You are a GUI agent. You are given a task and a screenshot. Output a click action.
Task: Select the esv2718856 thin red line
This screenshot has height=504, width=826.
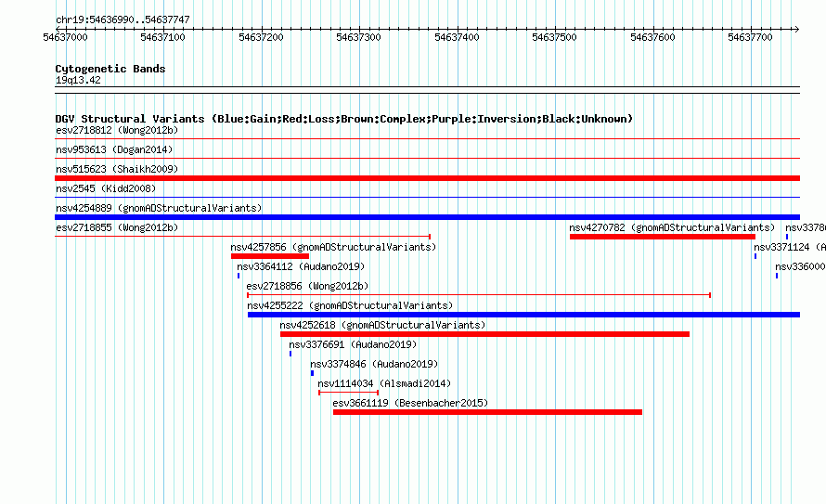(479, 295)
